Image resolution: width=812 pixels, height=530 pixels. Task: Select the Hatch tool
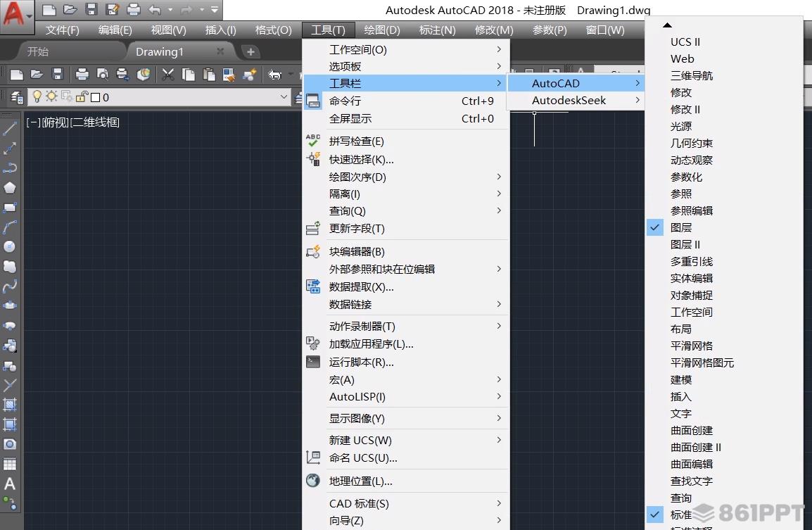10,404
